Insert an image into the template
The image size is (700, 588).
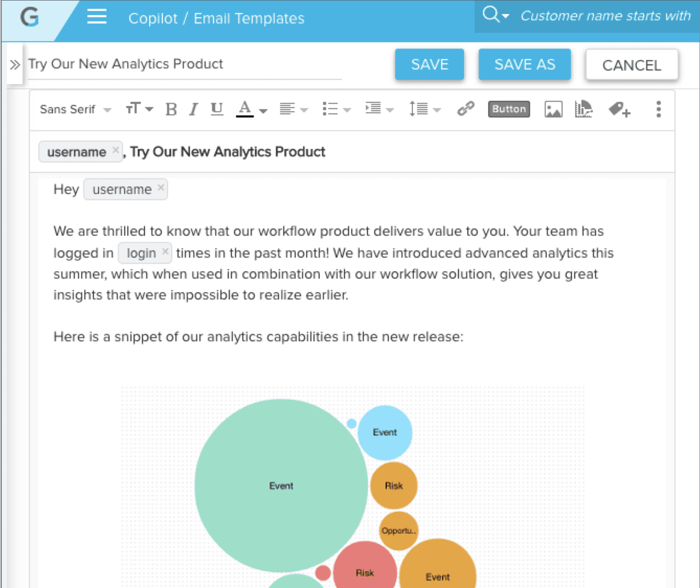pos(553,110)
